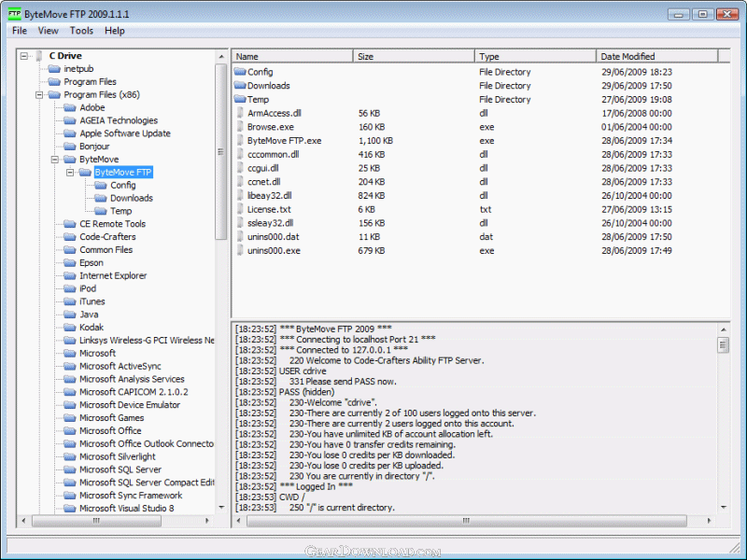Select the Temp subfolder in the tree
This screenshot has width=747, height=560.
point(121,211)
